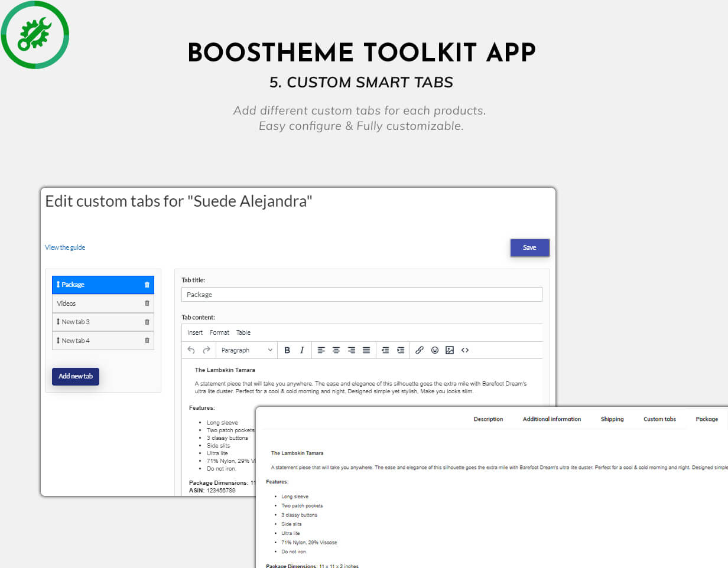Delete New tab 4 with its trash icon

[147, 341]
